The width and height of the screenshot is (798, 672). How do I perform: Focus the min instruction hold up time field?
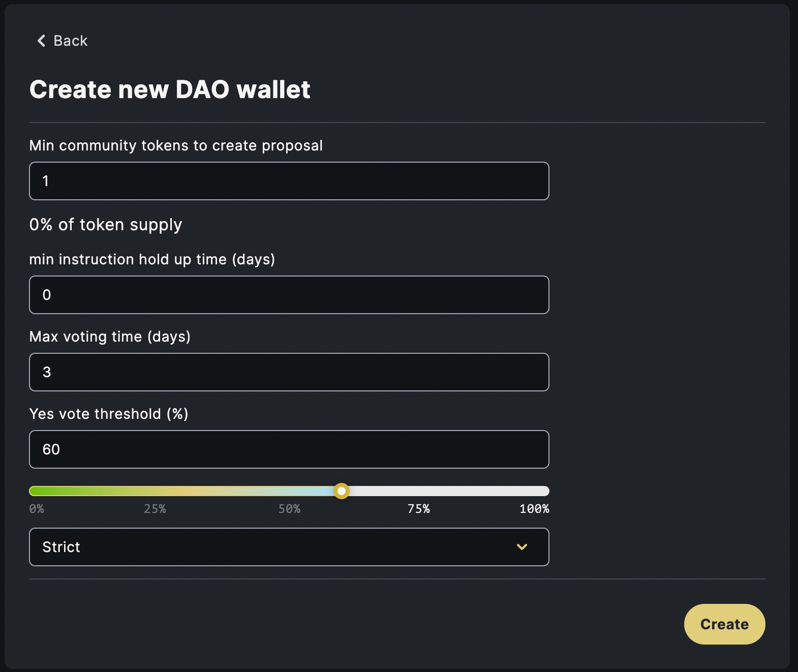[289, 295]
